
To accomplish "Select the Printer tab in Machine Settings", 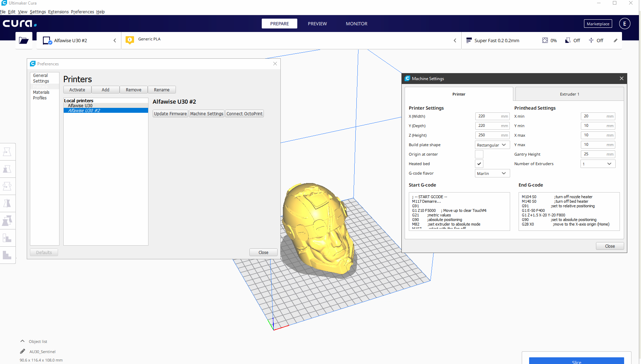I will point(459,94).
